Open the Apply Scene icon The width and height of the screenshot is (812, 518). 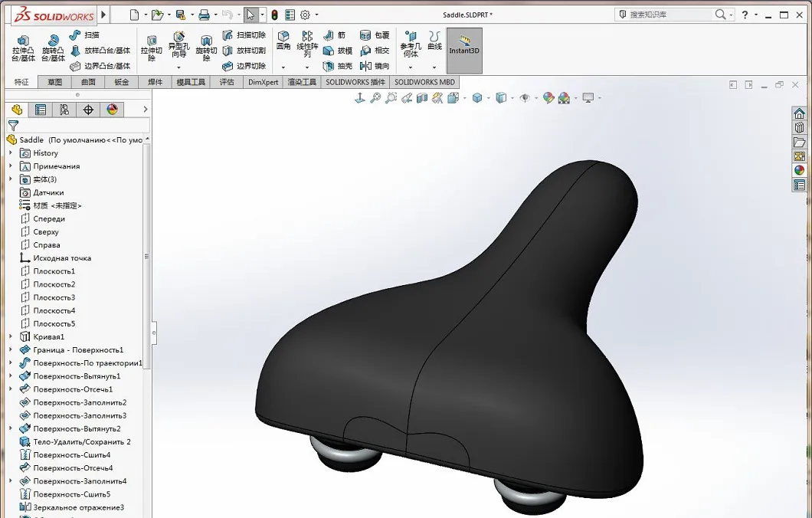[564, 97]
